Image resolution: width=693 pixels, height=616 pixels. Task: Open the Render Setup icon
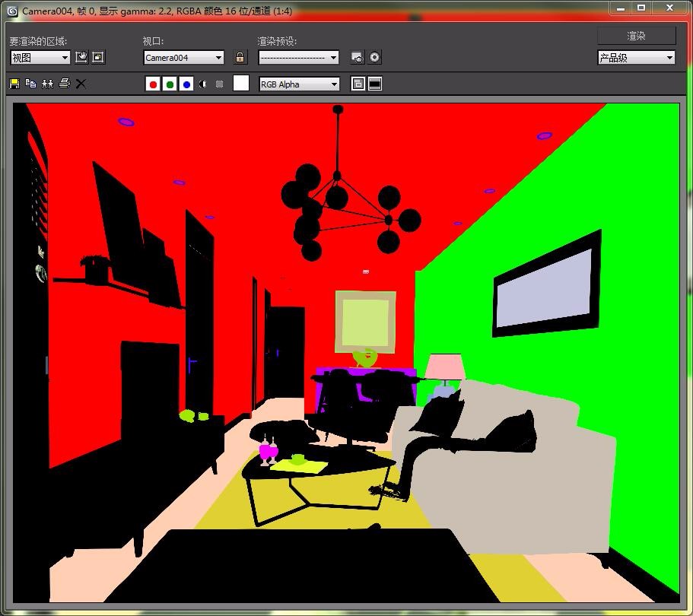tap(357, 57)
